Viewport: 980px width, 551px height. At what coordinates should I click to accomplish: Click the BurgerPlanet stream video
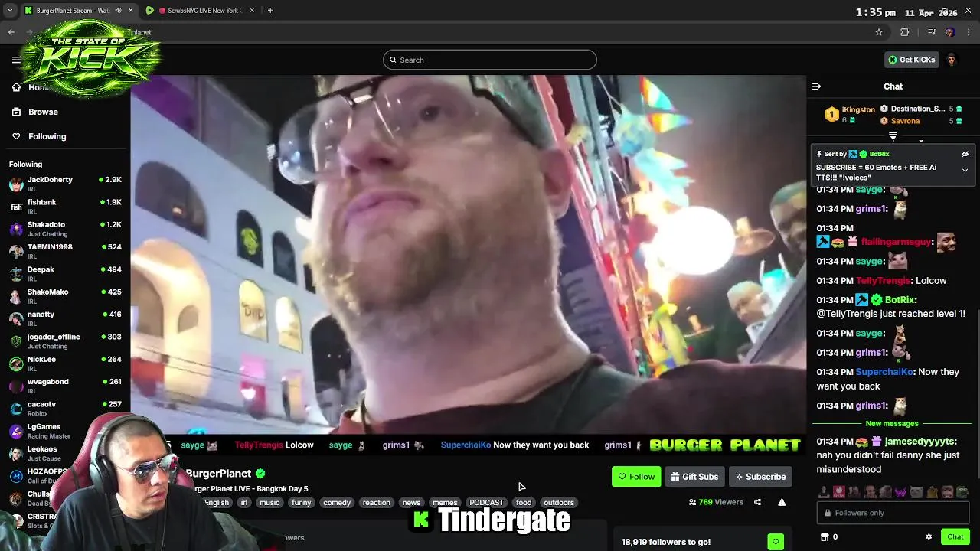(x=468, y=254)
